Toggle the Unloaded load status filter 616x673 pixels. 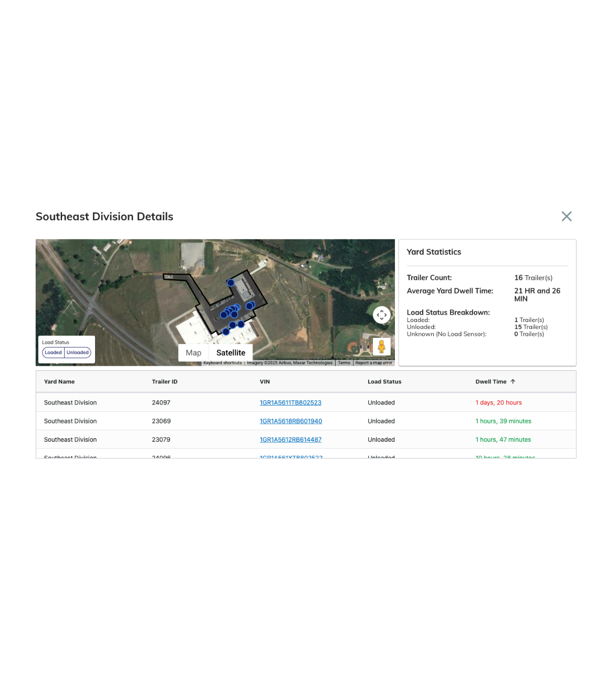click(78, 353)
